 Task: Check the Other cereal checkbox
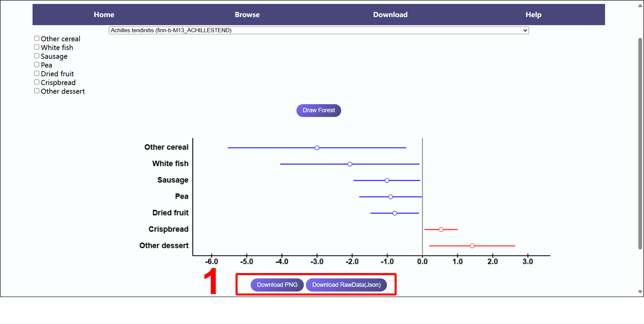37,38
